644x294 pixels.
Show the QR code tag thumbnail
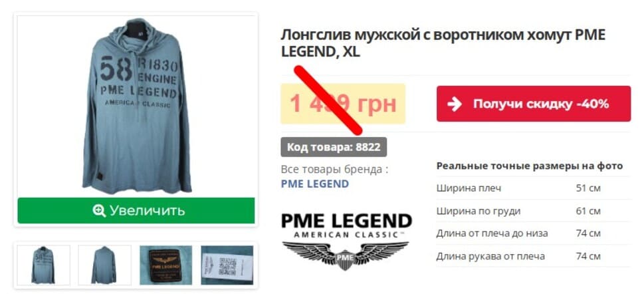pyautogui.click(x=227, y=265)
